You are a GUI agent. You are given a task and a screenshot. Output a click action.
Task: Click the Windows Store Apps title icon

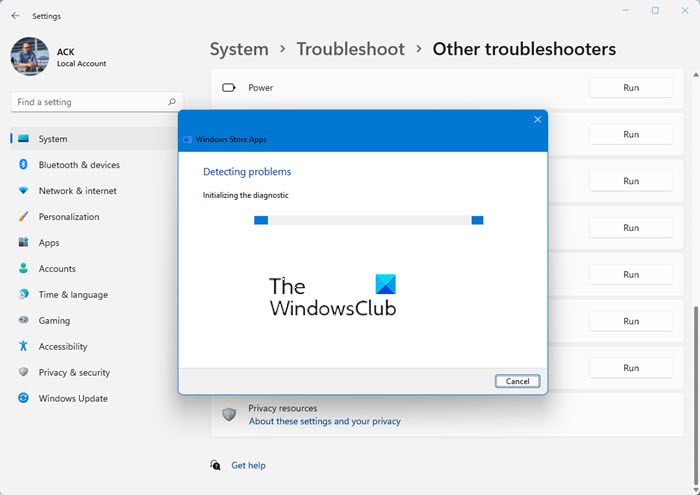[x=188, y=140]
